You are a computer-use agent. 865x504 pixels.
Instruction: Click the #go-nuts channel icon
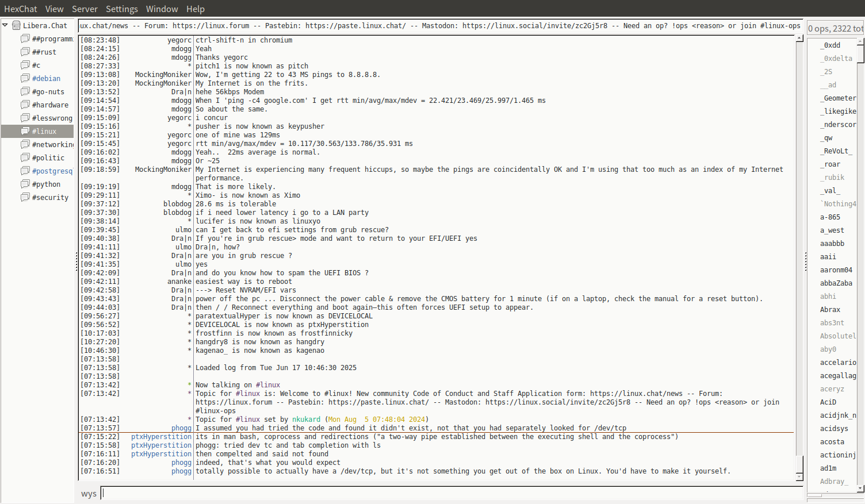coord(25,91)
